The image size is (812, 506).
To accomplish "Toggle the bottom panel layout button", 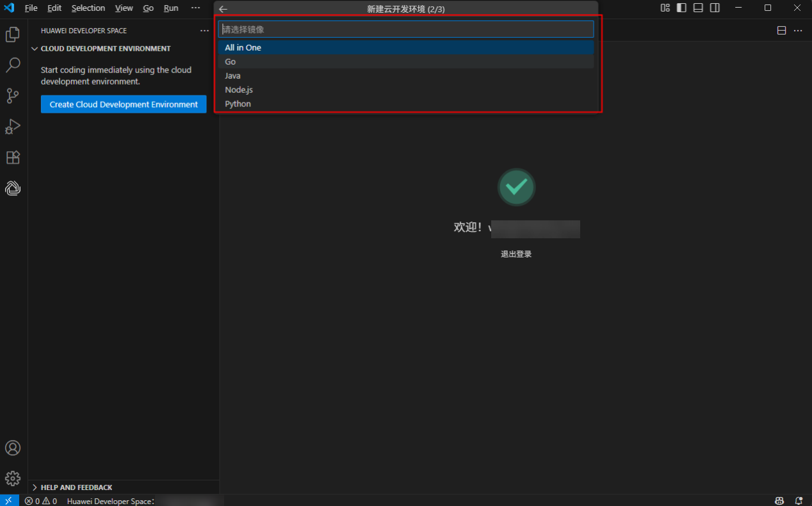I will (698, 8).
